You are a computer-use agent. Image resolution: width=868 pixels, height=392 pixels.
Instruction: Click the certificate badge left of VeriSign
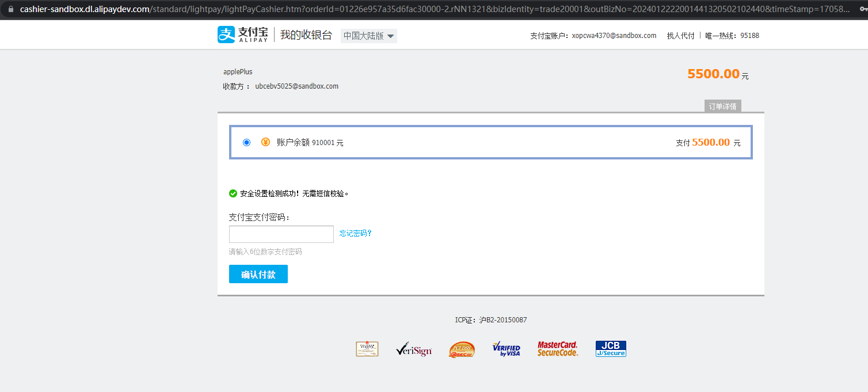click(367, 349)
